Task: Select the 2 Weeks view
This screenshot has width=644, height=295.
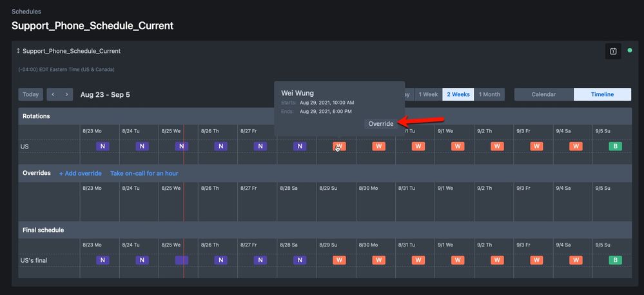Action: coord(458,94)
